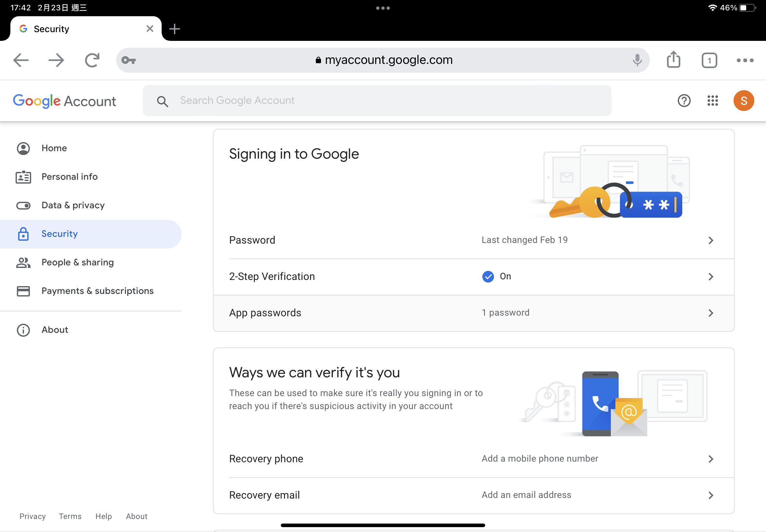Go to People & sharing section

(x=77, y=262)
